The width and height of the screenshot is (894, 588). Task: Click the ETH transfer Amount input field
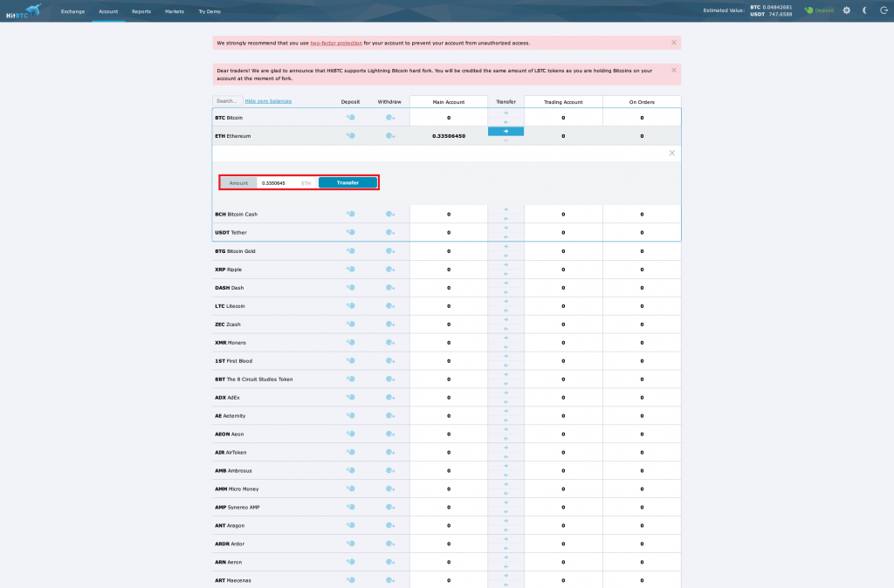click(286, 183)
